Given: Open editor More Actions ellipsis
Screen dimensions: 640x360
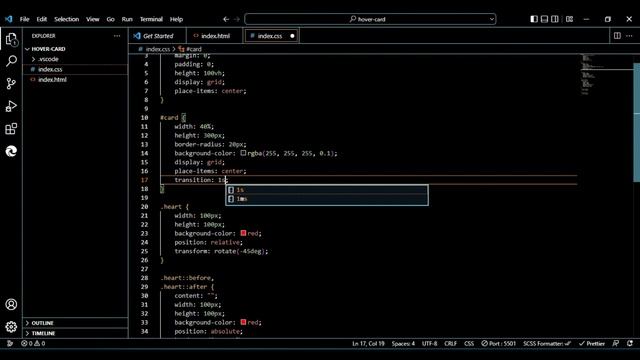Looking at the screenshot, I should point(629,36).
